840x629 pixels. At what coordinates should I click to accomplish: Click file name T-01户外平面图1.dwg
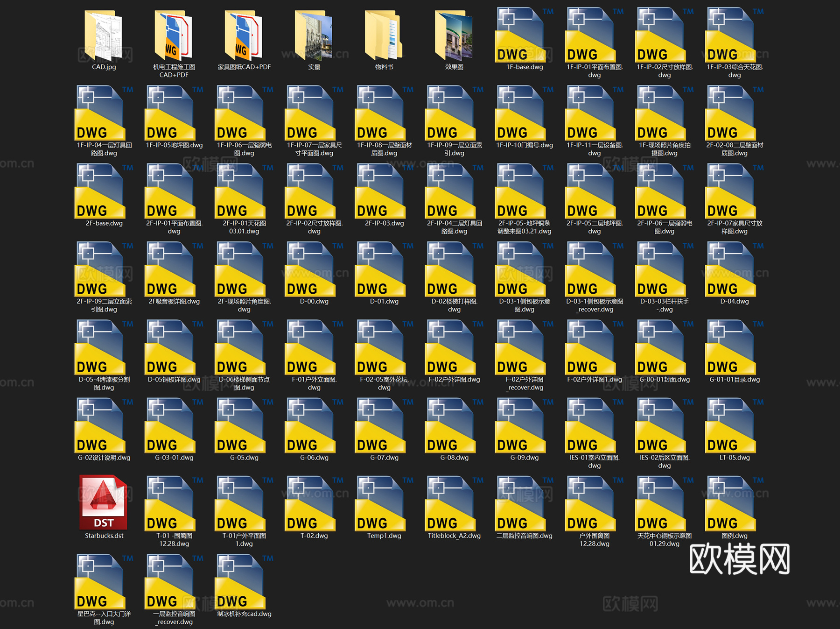coord(244,539)
